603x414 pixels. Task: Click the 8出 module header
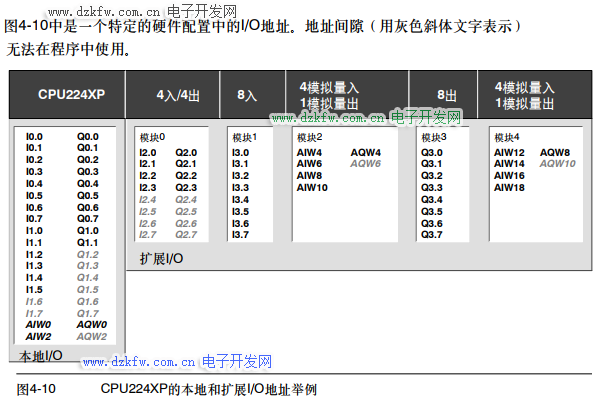446,95
